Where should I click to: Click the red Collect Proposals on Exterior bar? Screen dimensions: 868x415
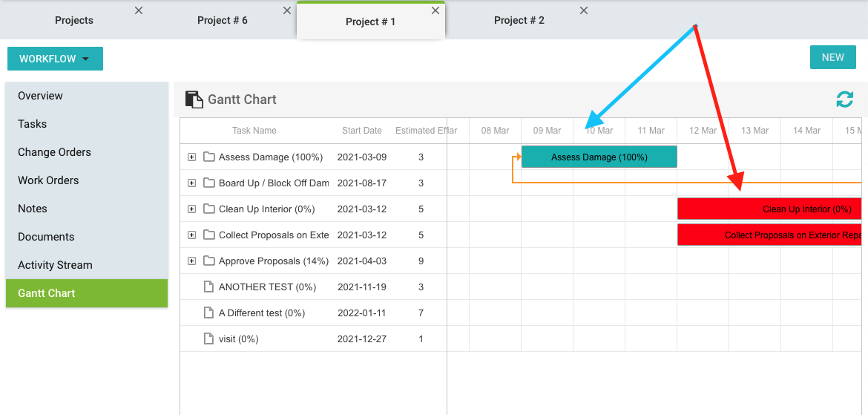769,235
